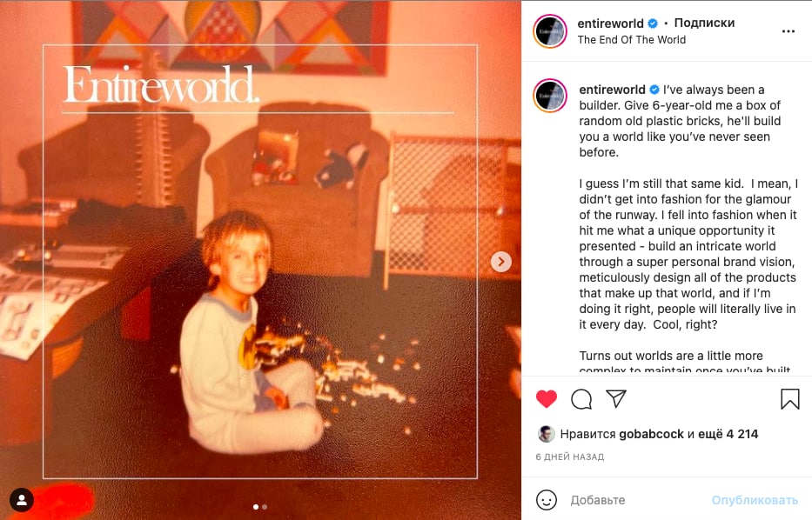Click entireworld avatar in post header
Screen dimensions: 812x520
point(550,31)
